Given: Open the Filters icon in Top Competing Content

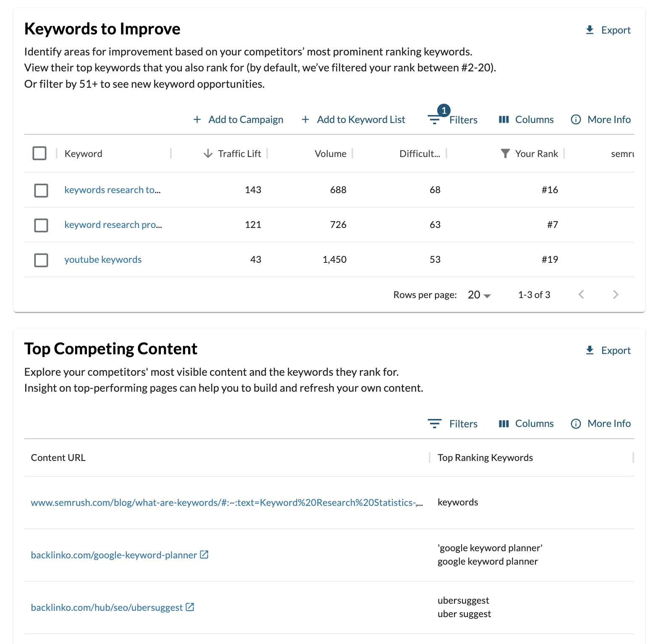Looking at the screenshot, I should (x=434, y=423).
